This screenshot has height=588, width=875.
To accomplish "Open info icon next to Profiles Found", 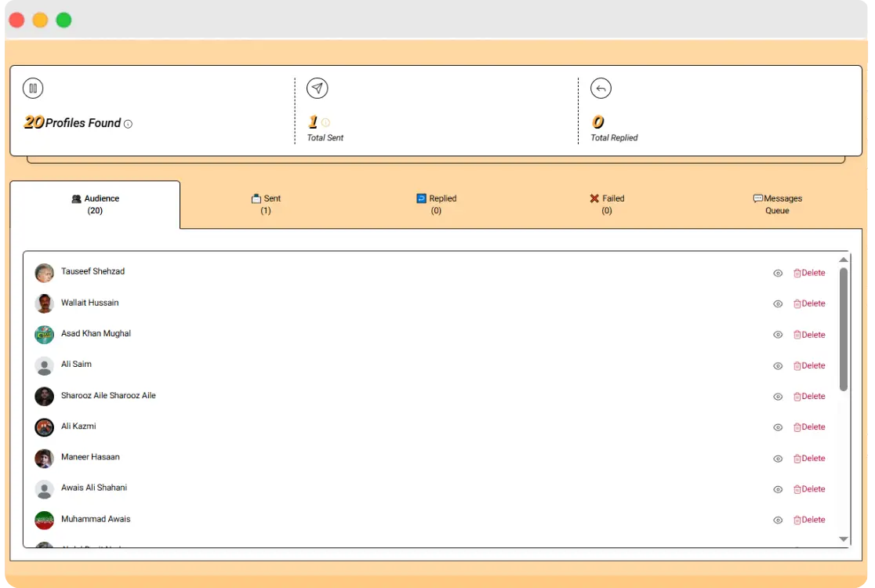I will [x=128, y=124].
